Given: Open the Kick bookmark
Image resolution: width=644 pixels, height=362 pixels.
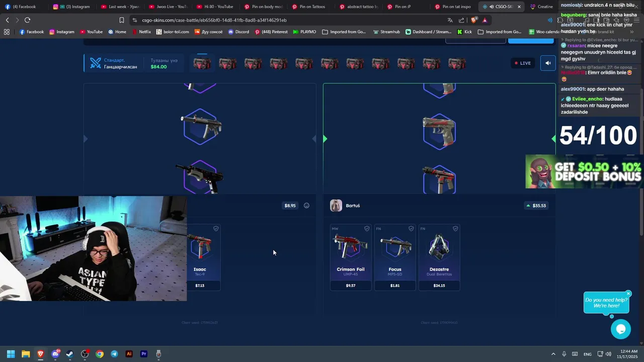Looking at the screenshot, I should click(464, 32).
